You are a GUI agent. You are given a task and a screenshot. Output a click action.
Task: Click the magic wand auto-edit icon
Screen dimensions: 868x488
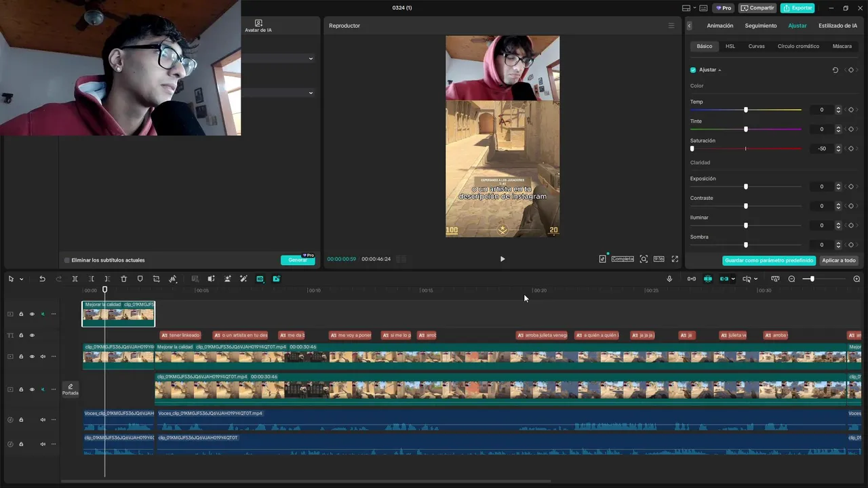click(243, 279)
